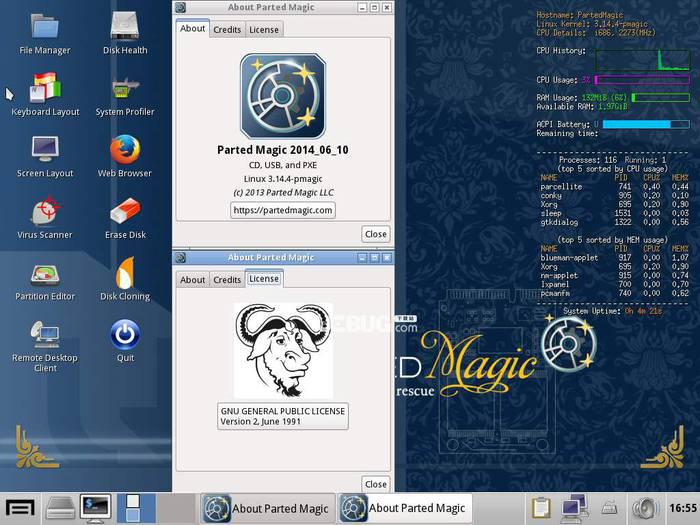Click 'Parted Magic 2014_06_10' version text
This screenshot has width=700, height=525.
click(x=283, y=150)
